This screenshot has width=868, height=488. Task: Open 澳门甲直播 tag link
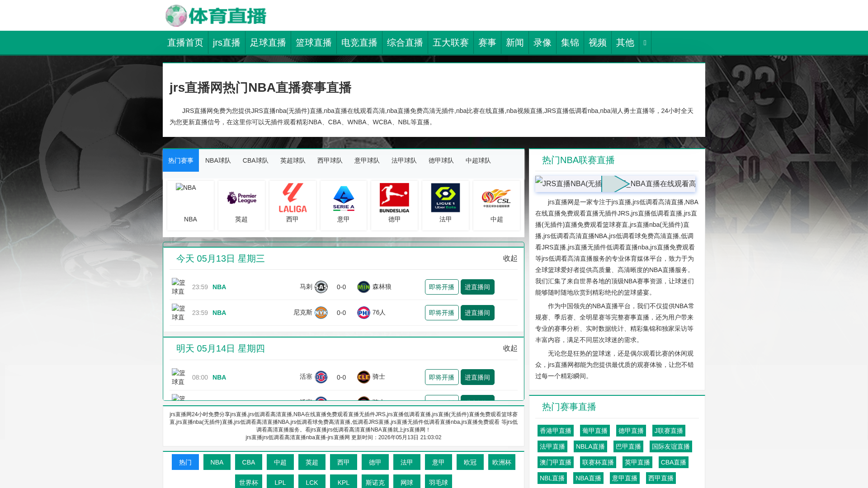tap(556, 462)
